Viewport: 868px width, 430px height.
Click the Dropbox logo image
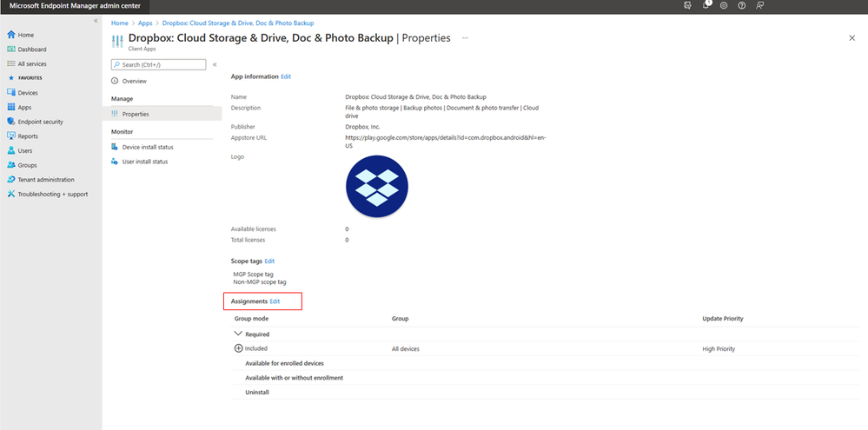pyautogui.click(x=377, y=186)
